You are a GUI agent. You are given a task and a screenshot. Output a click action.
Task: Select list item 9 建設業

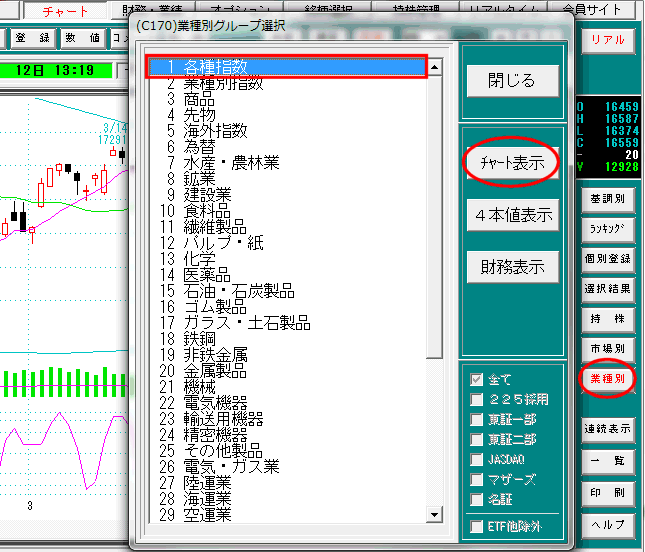pos(287,195)
